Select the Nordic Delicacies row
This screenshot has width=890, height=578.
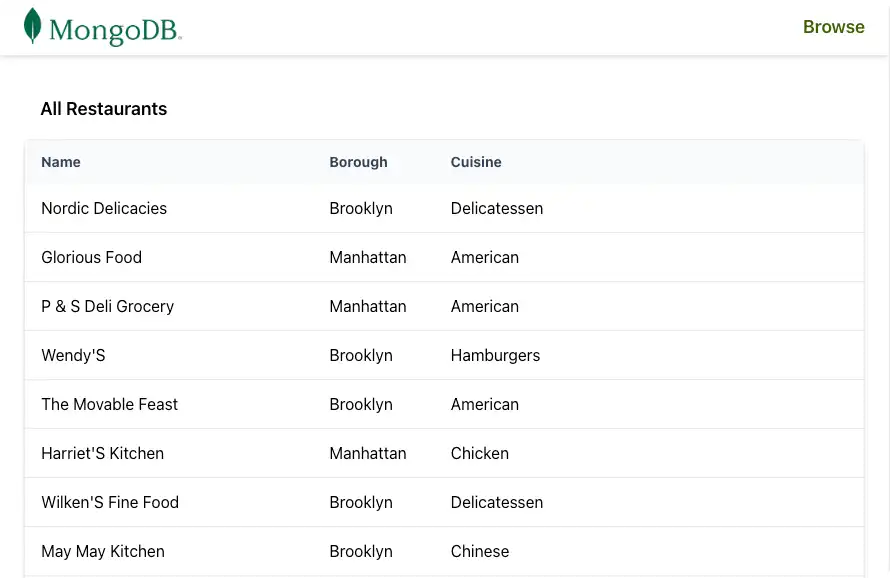(x=104, y=208)
